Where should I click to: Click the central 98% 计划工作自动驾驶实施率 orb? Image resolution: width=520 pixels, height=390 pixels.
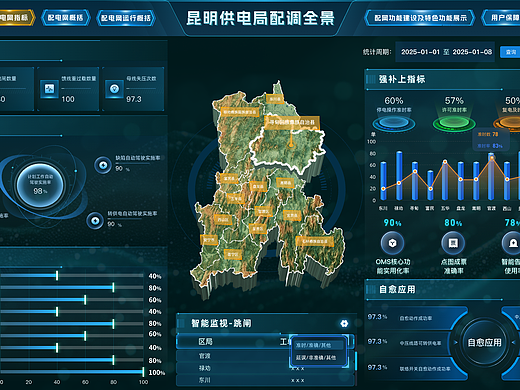tap(40, 185)
